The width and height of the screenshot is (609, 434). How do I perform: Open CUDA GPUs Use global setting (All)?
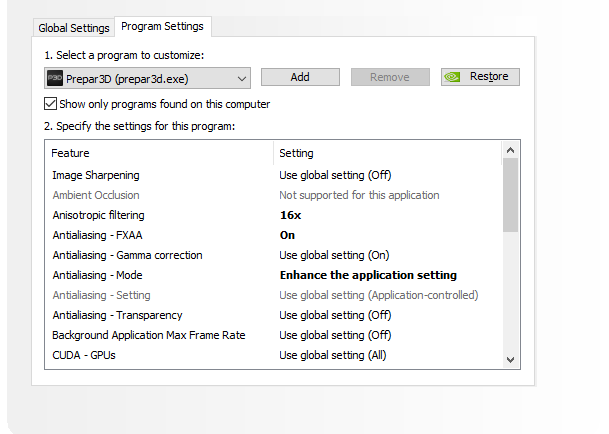[x=333, y=355]
